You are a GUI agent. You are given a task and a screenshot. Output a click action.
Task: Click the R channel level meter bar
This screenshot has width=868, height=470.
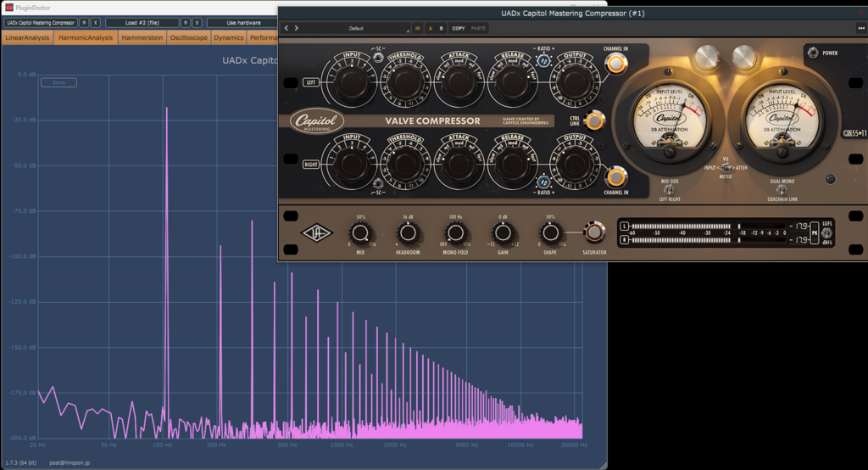coord(708,240)
